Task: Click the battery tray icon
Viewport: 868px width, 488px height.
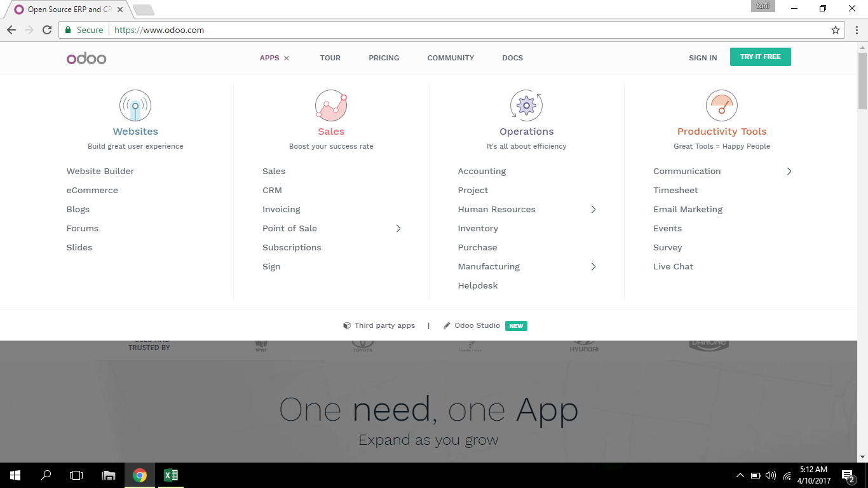Action: click(756, 475)
